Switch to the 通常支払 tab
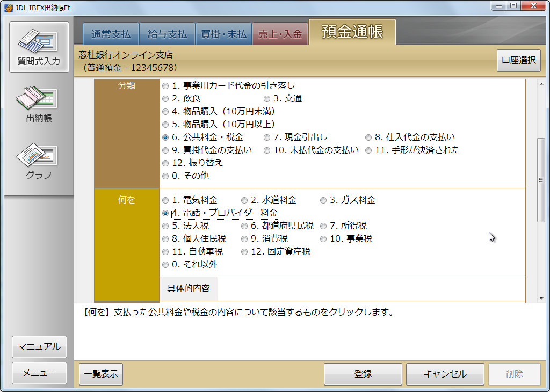 (x=111, y=34)
